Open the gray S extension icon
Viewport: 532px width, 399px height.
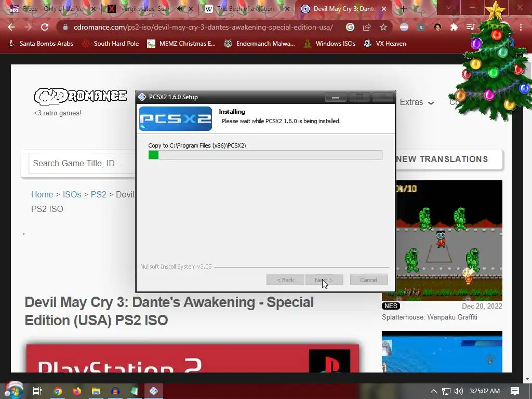421,27
